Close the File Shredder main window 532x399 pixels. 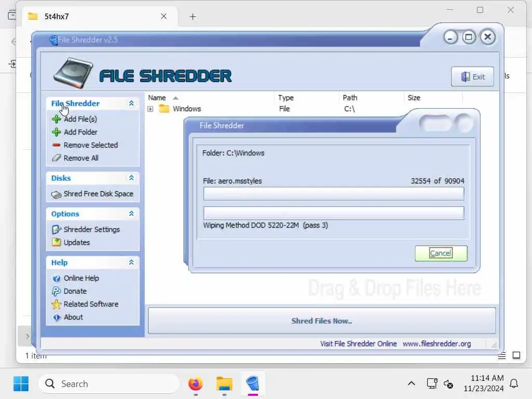[487, 37]
